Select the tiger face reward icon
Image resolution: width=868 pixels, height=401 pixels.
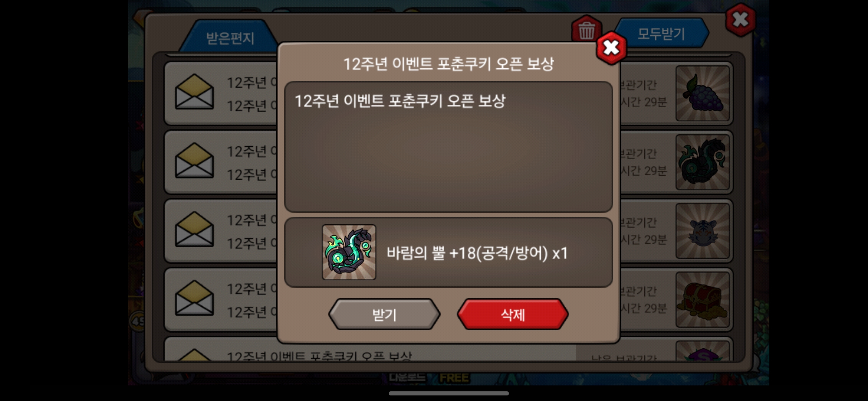pyautogui.click(x=703, y=231)
